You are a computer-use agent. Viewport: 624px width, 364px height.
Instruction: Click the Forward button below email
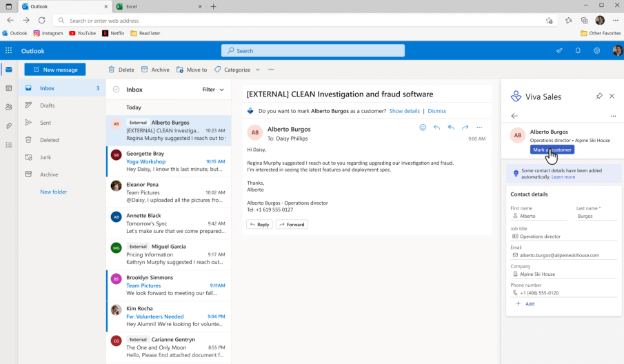(292, 225)
